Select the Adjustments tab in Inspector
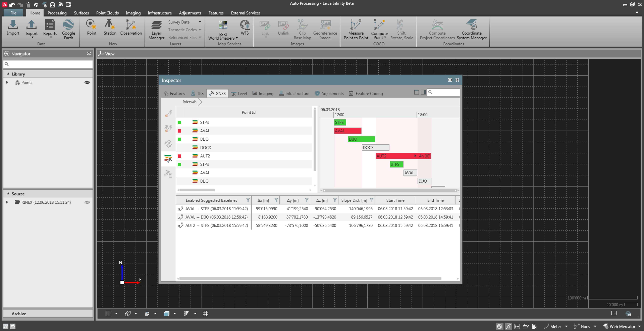Viewport: 644px width, 331px height. pos(329,94)
